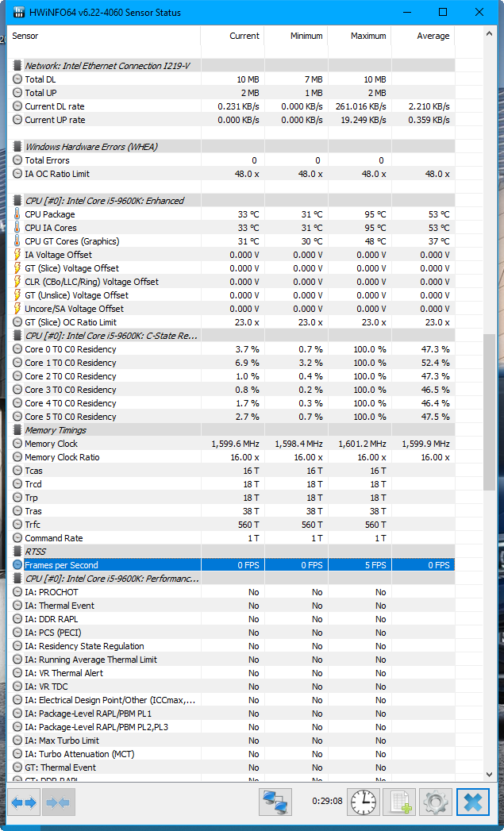The image size is (504, 831).
Task: Click chip icon of Network Intel Ethernet group
Action: [17, 66]
